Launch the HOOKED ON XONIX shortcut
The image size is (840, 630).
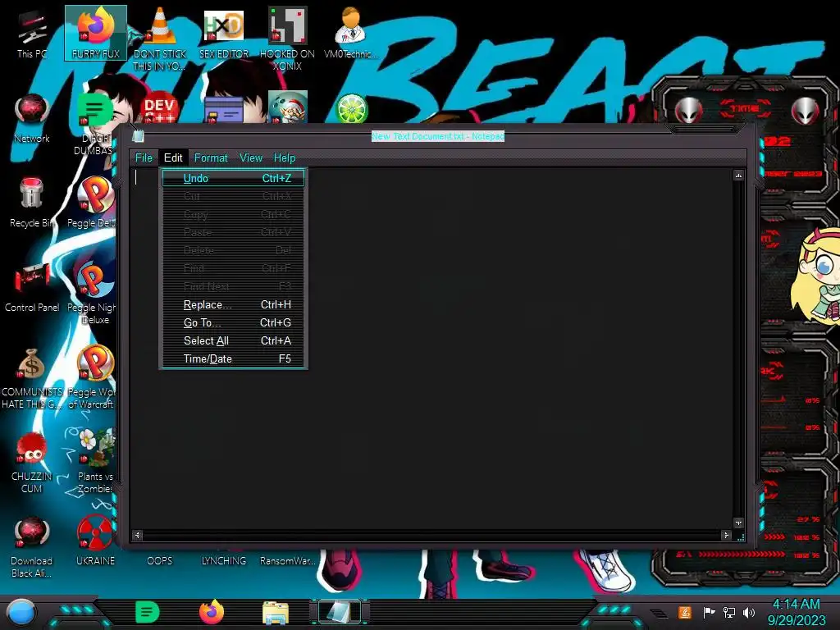[288, 39]
